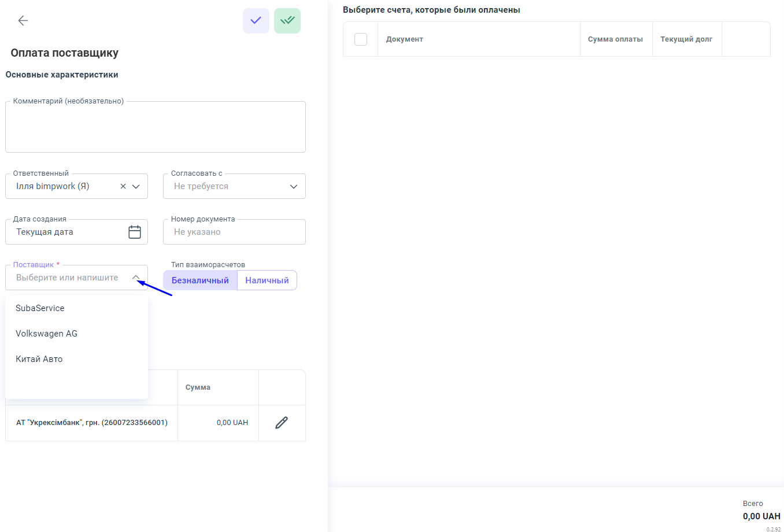Screen dimensions: 784x532
Task: Click the Номер документа input field
Action: point(234,232)
